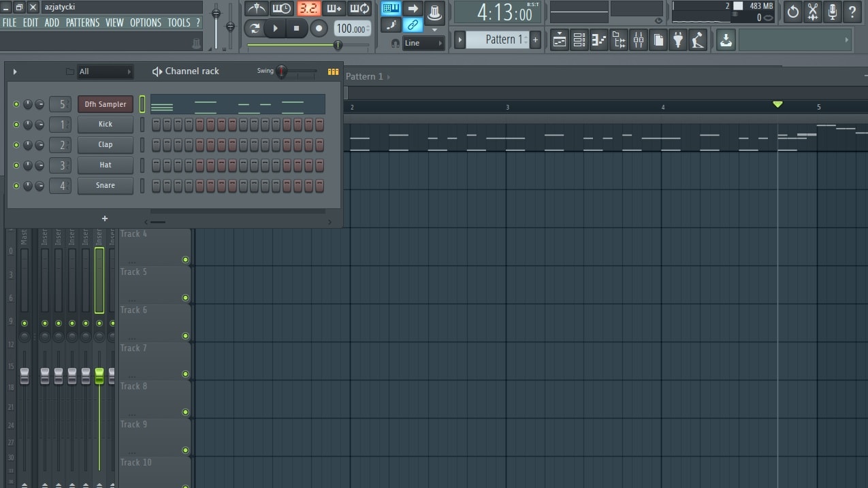
Task: Expand the hint bar arrow at far right
Action: point(847,40)
